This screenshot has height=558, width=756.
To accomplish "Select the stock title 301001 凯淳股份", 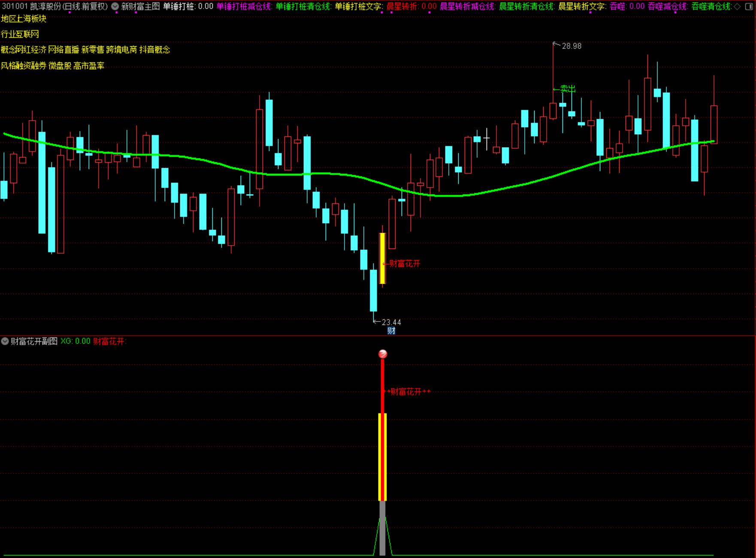I will click(32, 6).
